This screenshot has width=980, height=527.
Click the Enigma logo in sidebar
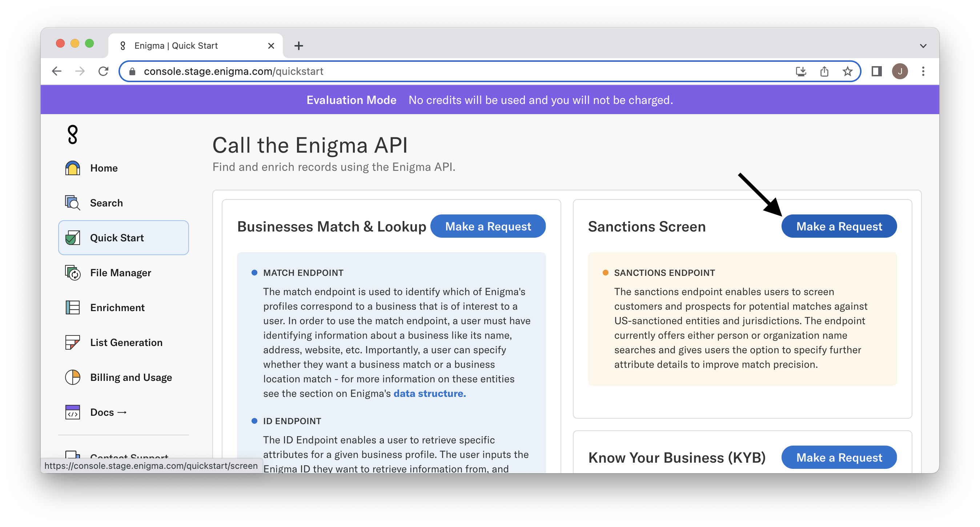tap(72, 135)
